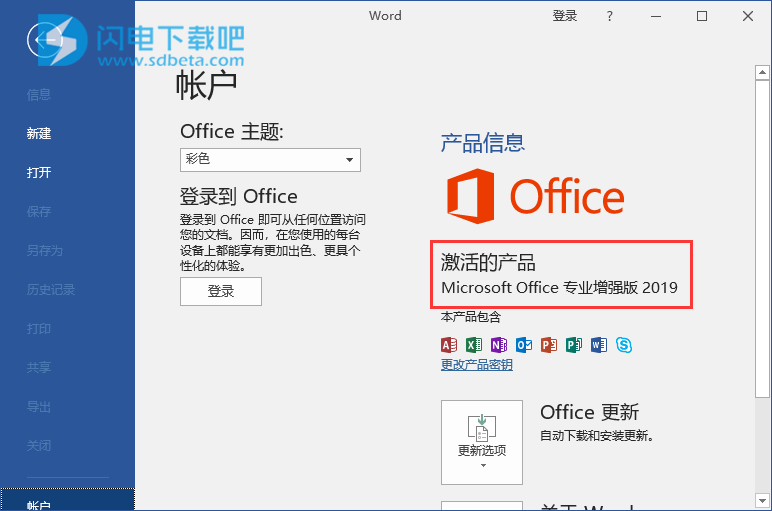Click the OneNote app icon
This screenshot has height=511, width=772.
(x=499, y=345)
